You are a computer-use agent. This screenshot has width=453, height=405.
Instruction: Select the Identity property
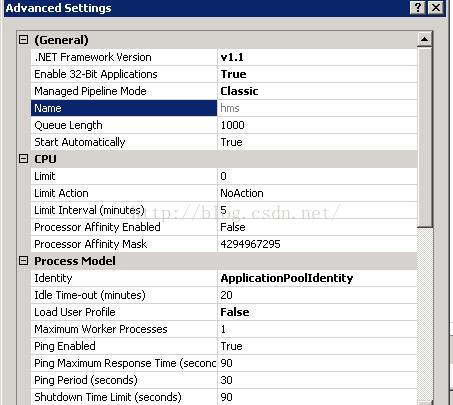pos(124,278)
